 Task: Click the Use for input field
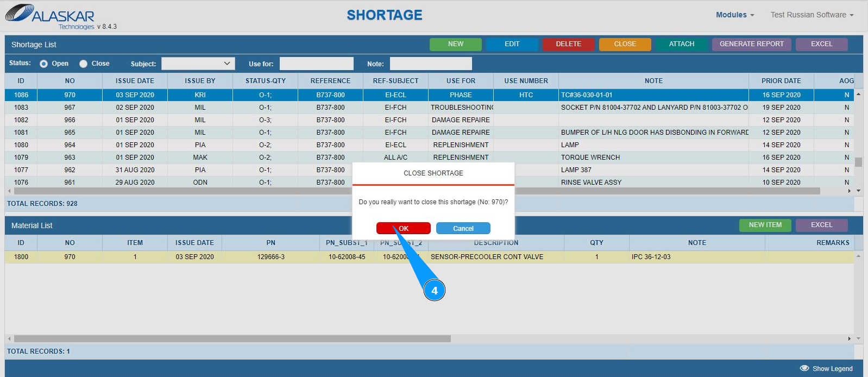click(317, 64)
